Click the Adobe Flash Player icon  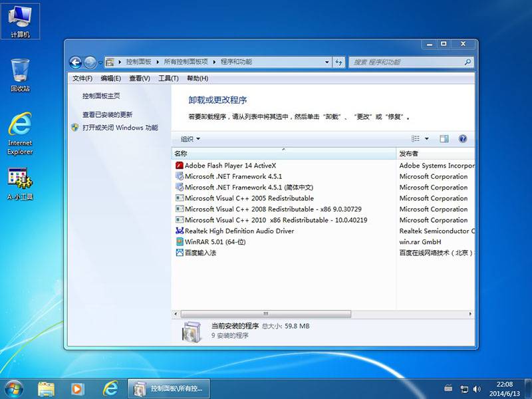tap(180, 165)
